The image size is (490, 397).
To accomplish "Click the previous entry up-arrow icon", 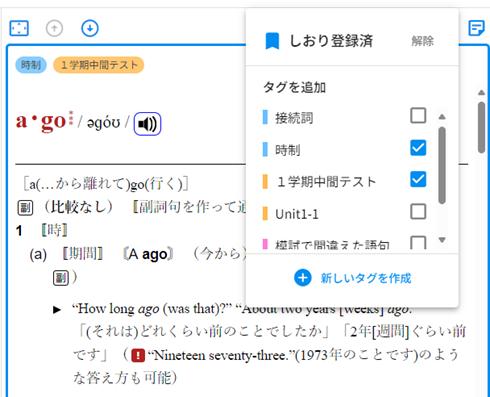I will 54,28.
